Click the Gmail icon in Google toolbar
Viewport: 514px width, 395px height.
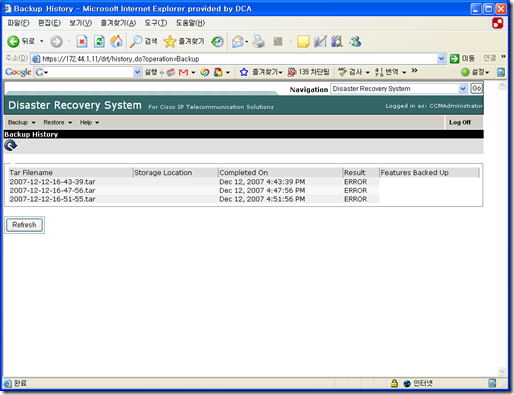pyautogui.click(x=183, y=72)
